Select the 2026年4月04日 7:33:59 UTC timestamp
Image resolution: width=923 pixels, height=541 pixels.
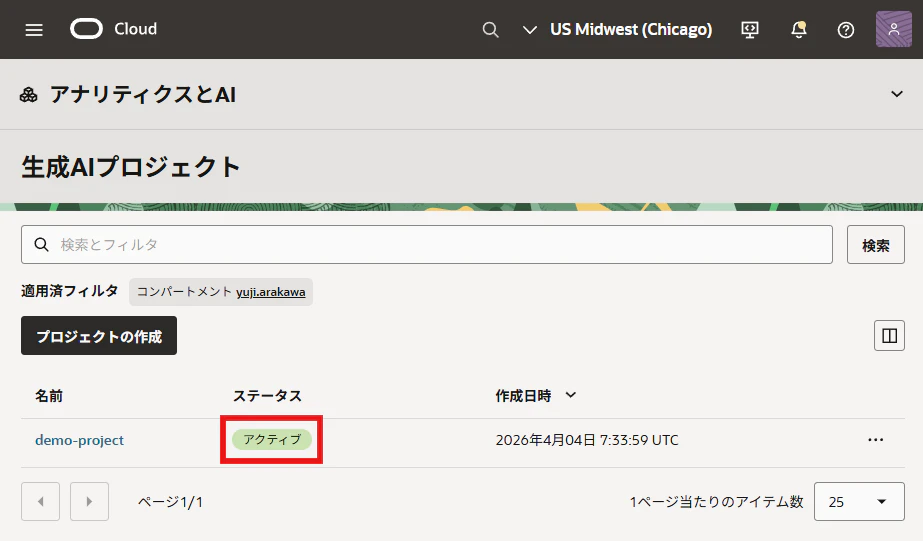587,440
